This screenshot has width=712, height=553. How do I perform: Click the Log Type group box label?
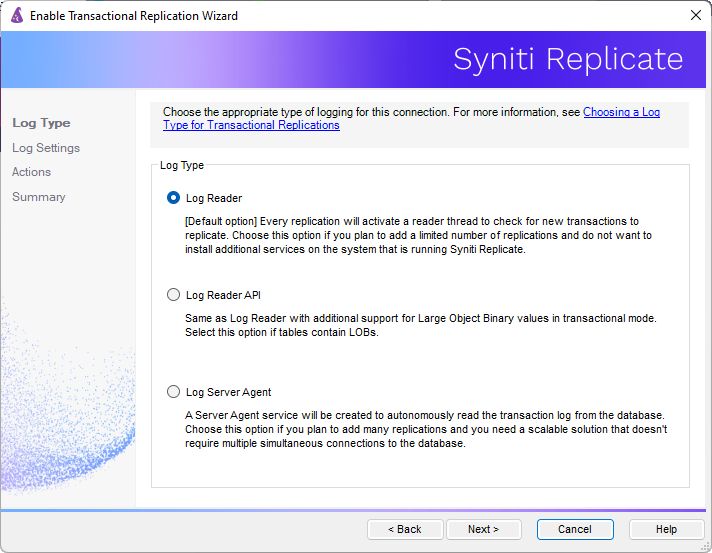pos(182,165)
